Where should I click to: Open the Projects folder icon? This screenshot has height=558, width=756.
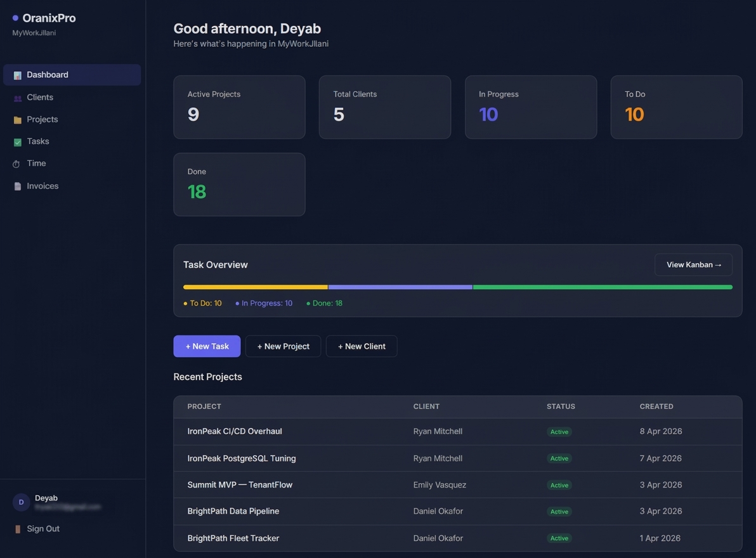point(17,119)
